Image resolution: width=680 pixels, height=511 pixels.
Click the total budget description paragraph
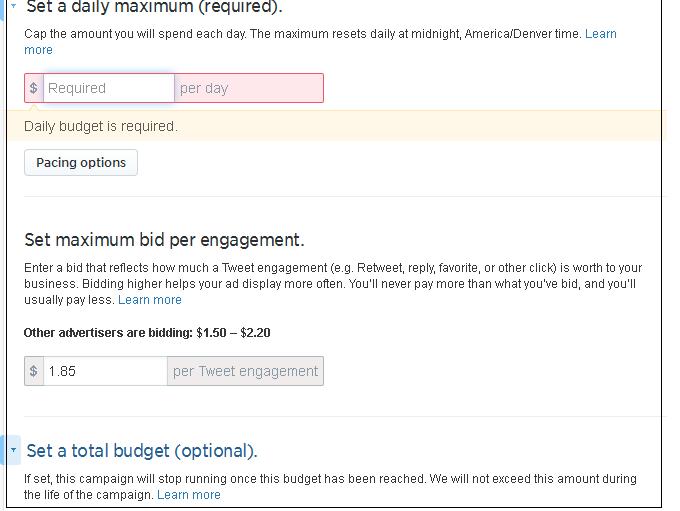[x=330, y=479]
